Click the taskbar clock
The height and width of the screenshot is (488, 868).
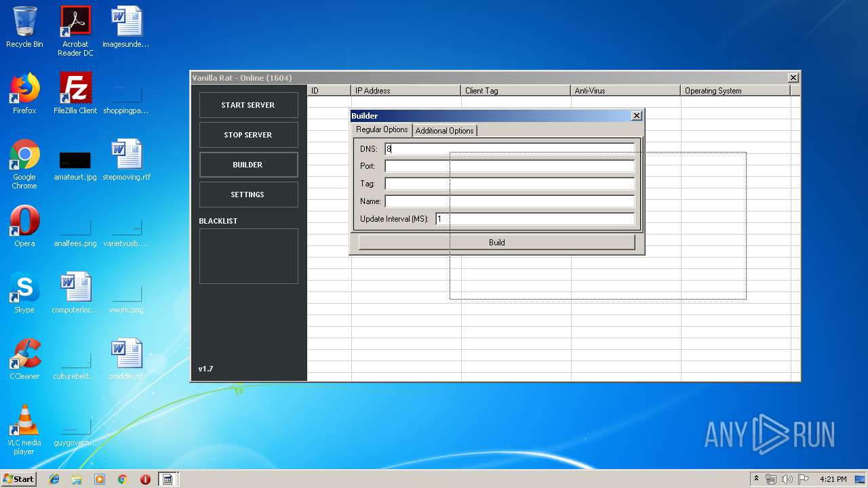833,479
